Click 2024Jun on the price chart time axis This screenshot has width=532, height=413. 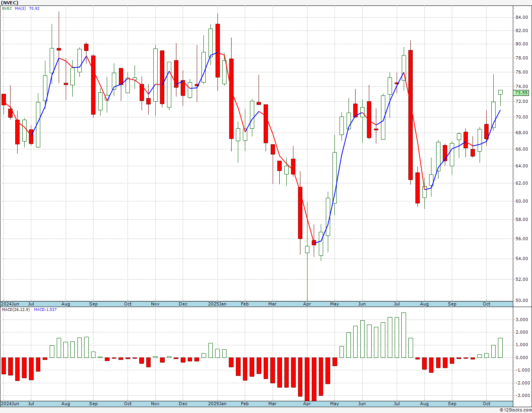[x=10, y=304]
